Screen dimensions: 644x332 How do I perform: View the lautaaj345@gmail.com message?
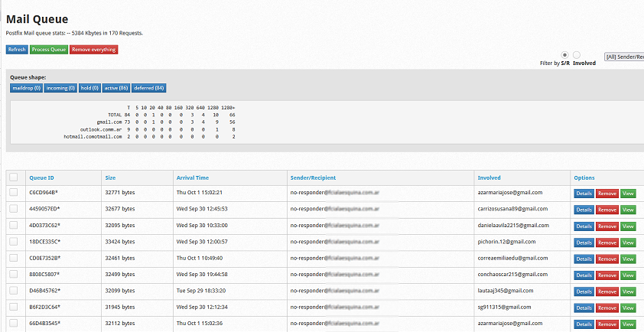pos(628,291)
